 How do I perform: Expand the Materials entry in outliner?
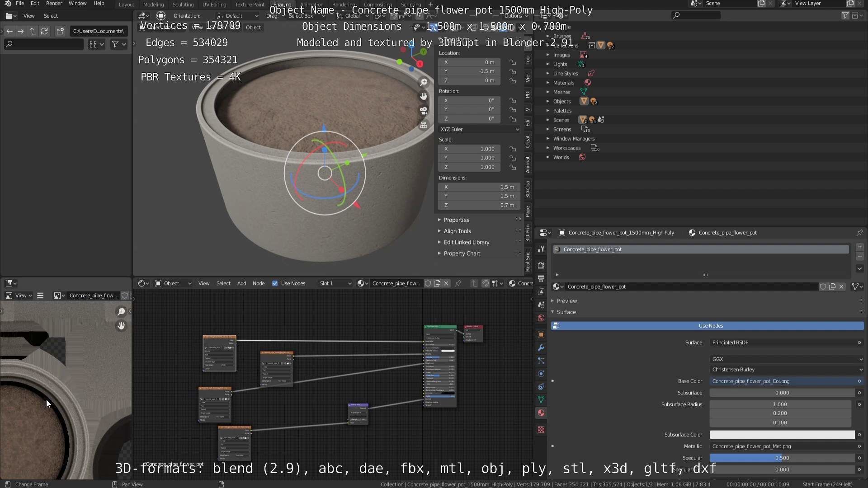[548, 83]
